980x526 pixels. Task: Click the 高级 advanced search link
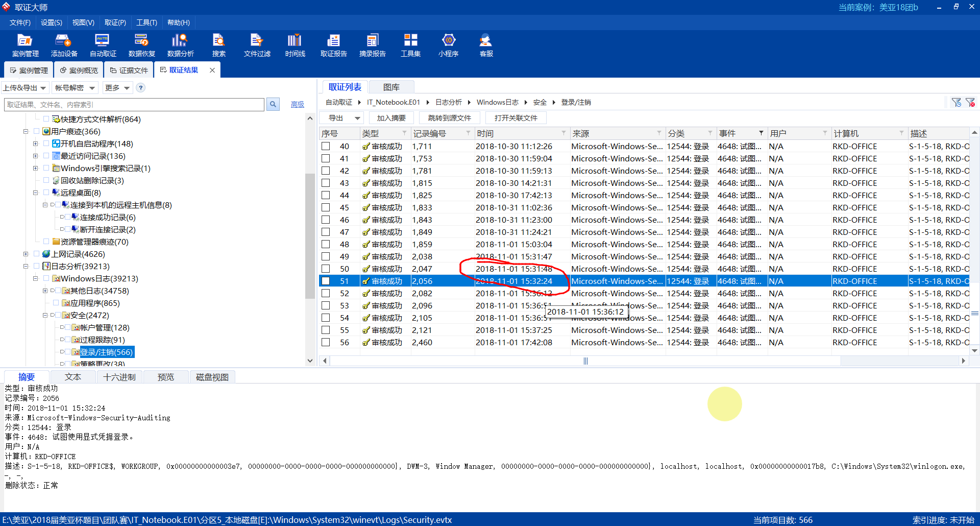pos(298,104)
